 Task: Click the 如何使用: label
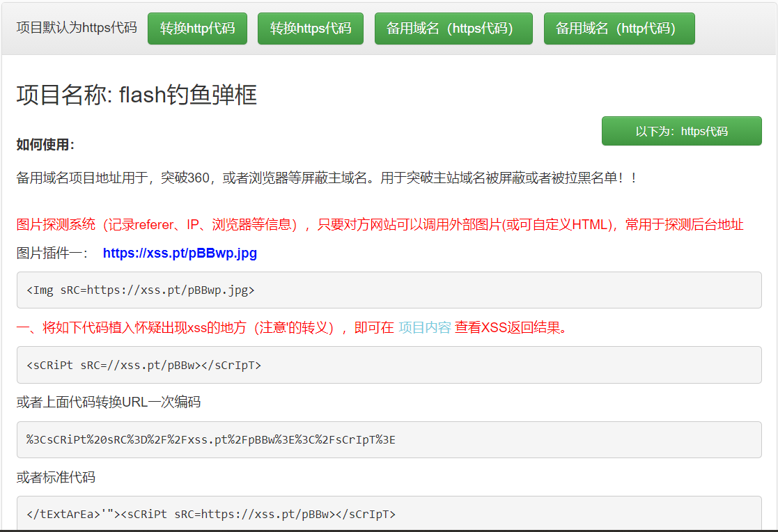(x=45, y=144)
